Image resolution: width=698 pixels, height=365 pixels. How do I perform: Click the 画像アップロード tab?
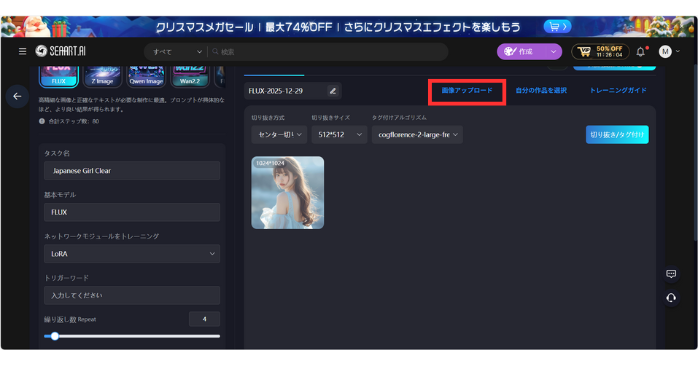click(x=467, y=90)
